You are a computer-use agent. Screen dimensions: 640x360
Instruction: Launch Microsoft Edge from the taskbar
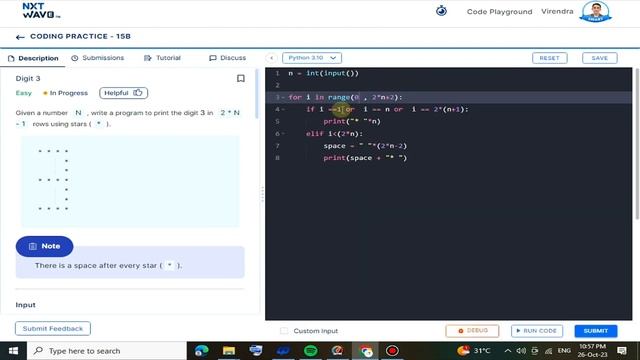202,351
